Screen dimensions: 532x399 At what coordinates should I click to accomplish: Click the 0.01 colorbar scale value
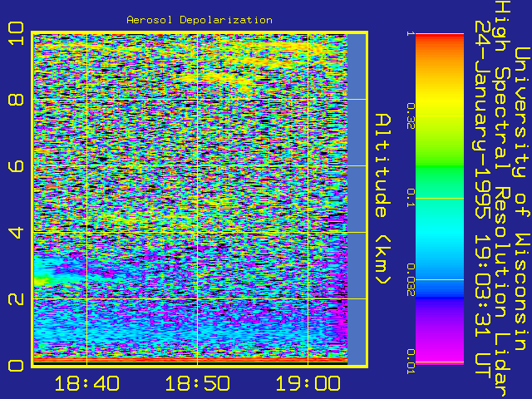click(x=411, y=362)
